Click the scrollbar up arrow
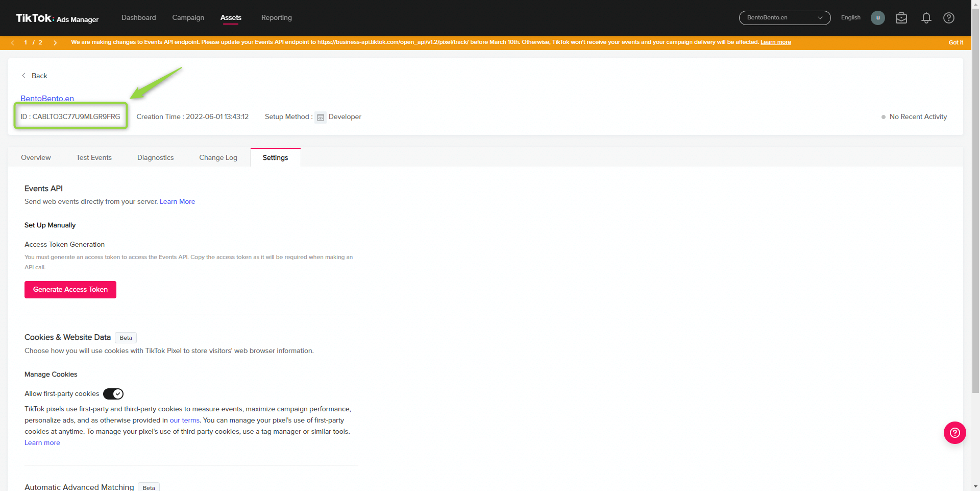Image resolution: width=980 pixels, height=491 pixels. tap(975, 3)
